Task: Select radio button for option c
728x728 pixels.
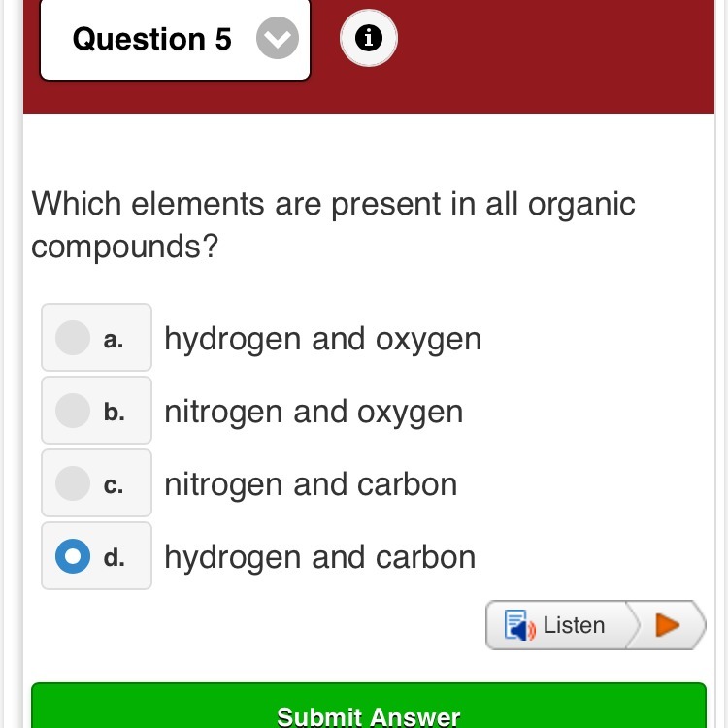Action: click(73, 483)
